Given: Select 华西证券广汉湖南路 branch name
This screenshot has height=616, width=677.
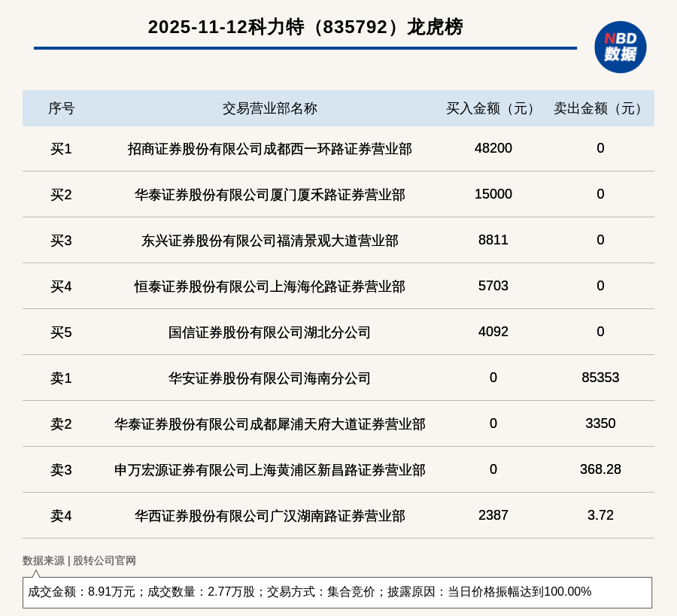Looking at the screenshot, I should (x=269, y=516).
